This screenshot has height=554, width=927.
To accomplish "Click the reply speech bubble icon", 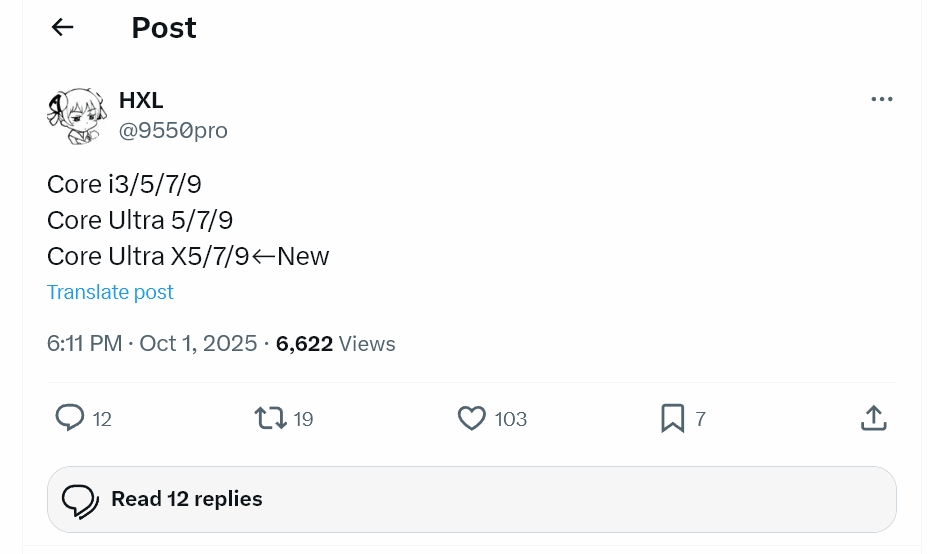I will tap(69, 418).
